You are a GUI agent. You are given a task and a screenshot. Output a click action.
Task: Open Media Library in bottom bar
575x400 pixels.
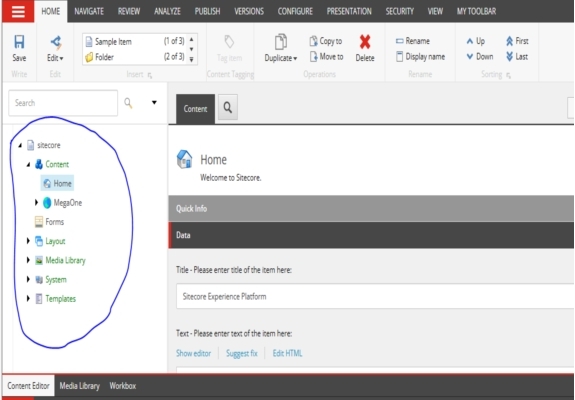pos(80,386)
